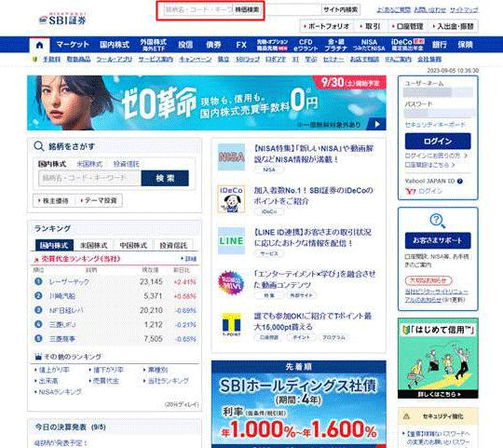Open 国内株式 in the blue navigation bar
The width and height of the screenshot is (503, 448).
click(x=115, y=45)
